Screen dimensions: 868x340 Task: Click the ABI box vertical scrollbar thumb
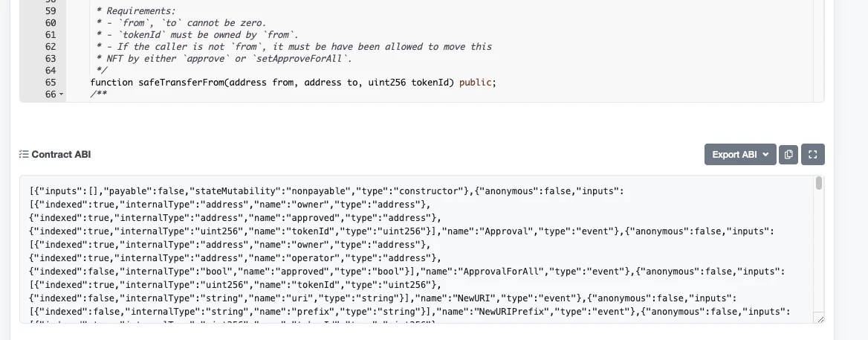click(x=819, y=183)
